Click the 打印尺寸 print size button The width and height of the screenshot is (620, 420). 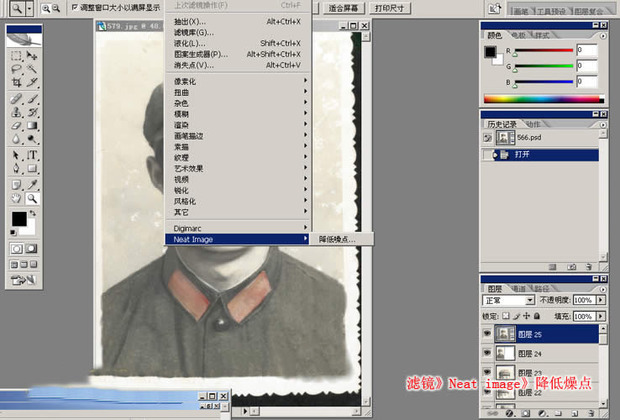(390, 7)
